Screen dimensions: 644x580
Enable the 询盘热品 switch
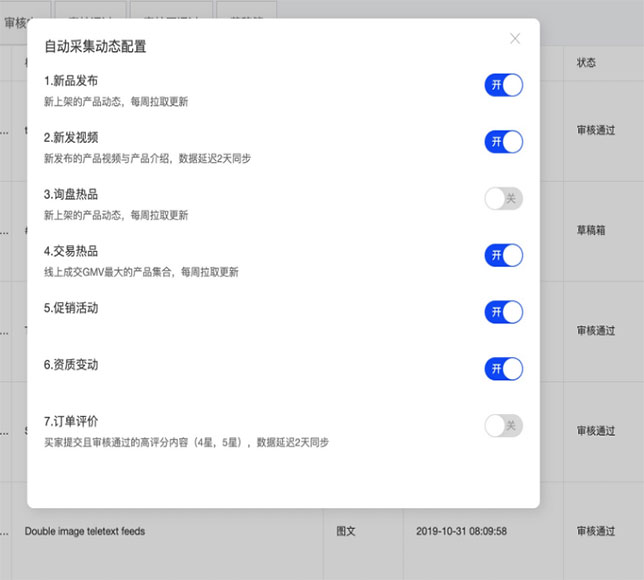[x=503, y=199]
